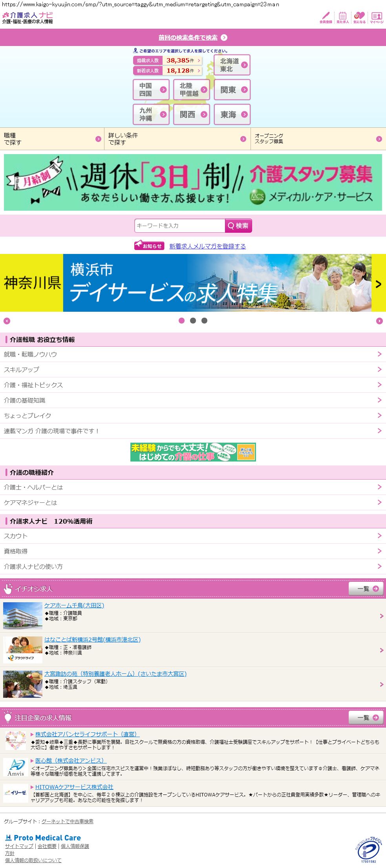Select the 関東 area button

232,90
